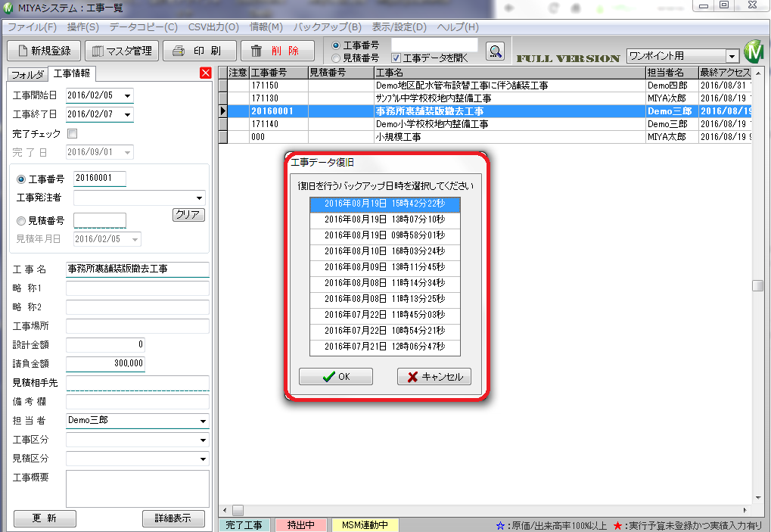Open the CSV出力(O) menu

[x=213, y=27]
